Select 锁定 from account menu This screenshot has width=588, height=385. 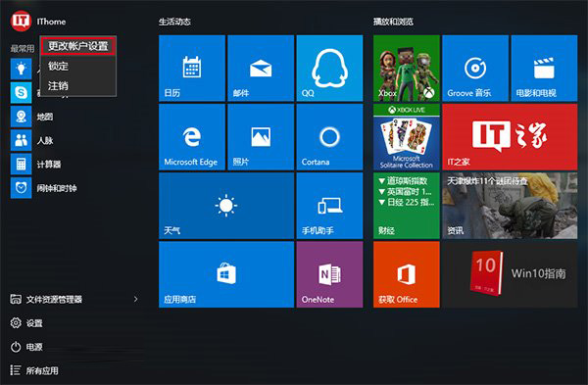pos(78,66)
